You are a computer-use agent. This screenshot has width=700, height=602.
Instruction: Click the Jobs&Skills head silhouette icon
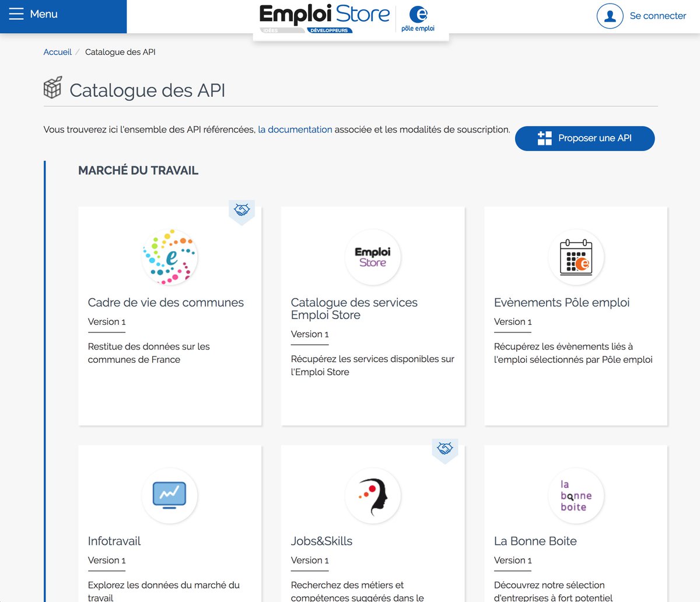coord(373,496)
